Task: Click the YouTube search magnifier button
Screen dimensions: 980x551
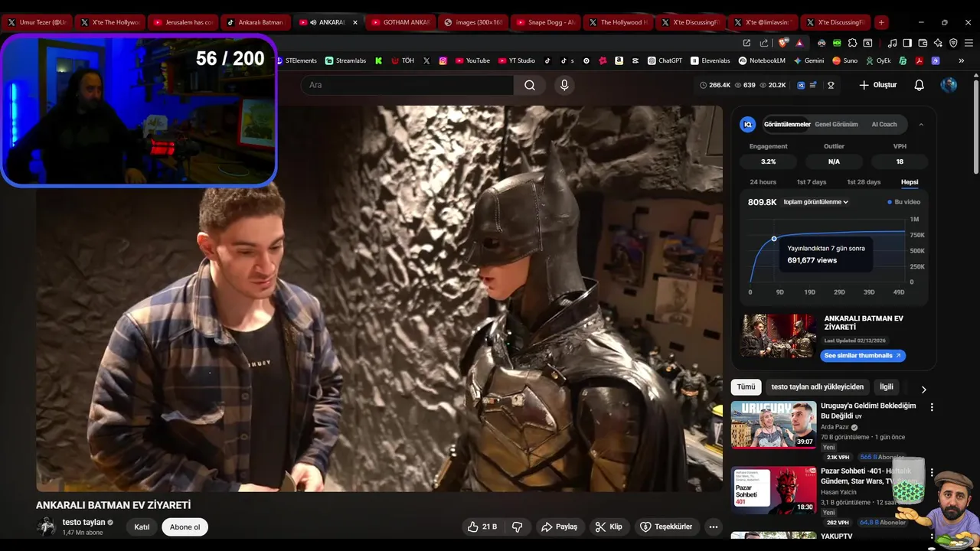Action: (x=530, y=85)
